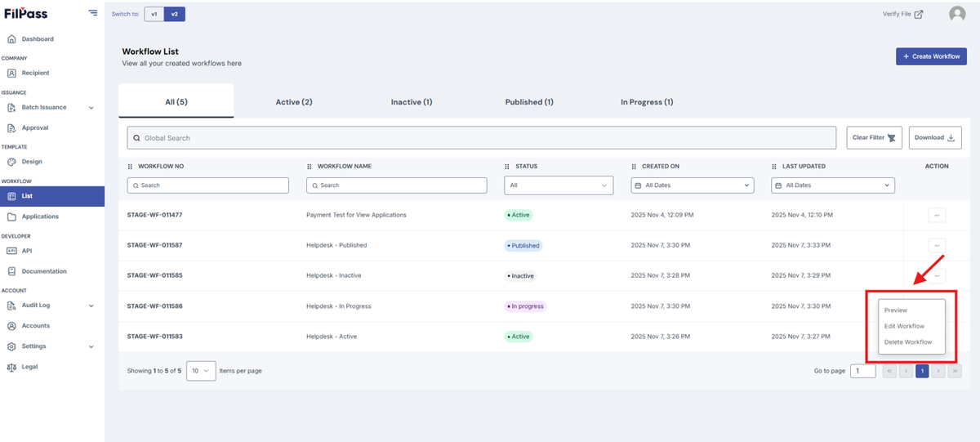Click Clear Filter button

pyautogui.click(x=874, y=137)
